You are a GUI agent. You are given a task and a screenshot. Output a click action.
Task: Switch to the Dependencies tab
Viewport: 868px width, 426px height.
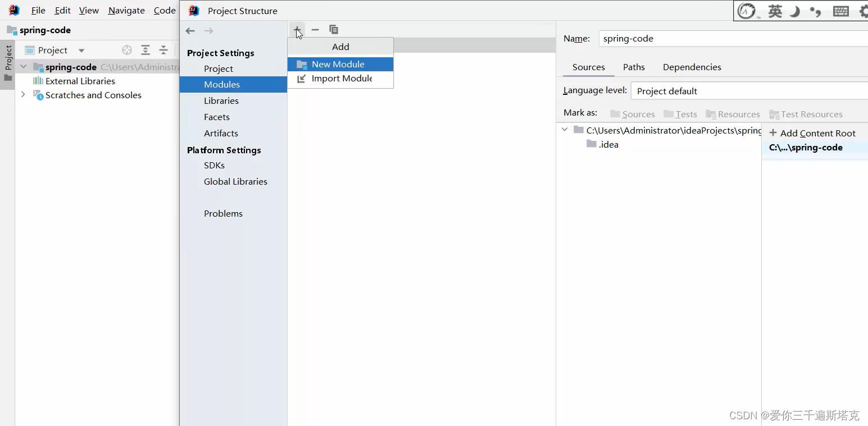[x=692, y=67]
